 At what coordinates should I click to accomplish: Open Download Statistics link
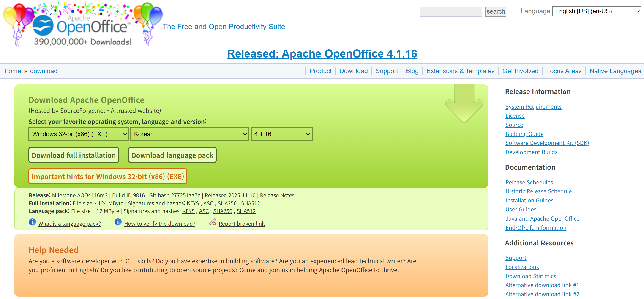click(531, 276)
